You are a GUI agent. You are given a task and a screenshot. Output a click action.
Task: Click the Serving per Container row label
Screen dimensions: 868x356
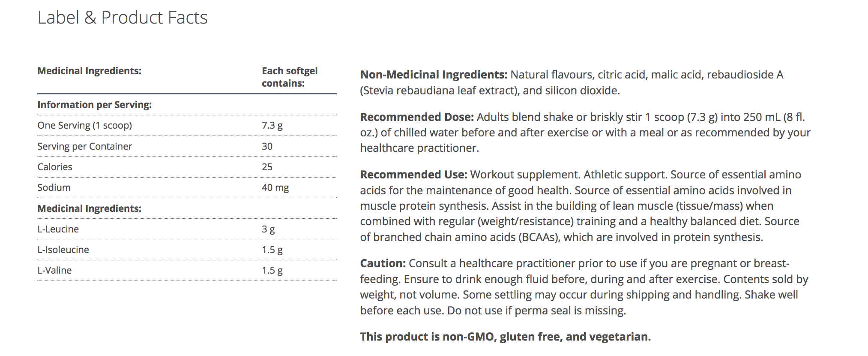tap(84, 146)
